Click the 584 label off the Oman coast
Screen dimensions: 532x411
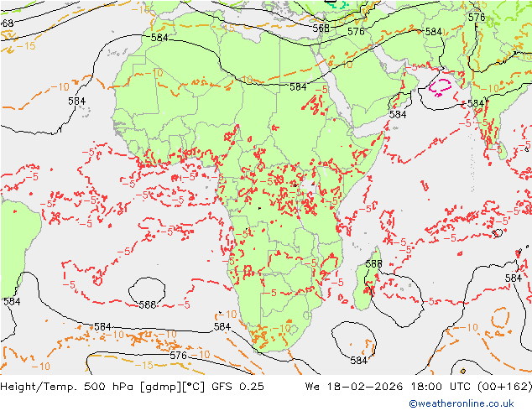pyautogui.click(x=398, y=114)
